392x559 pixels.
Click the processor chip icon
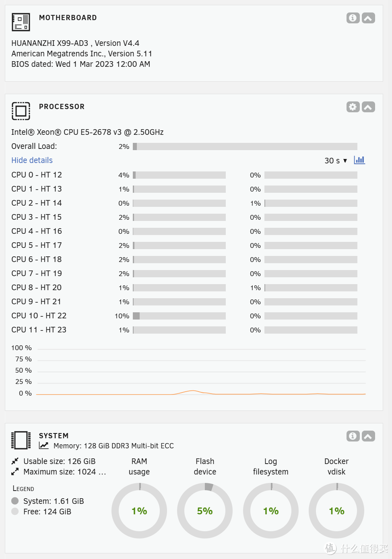pos(21,111)
